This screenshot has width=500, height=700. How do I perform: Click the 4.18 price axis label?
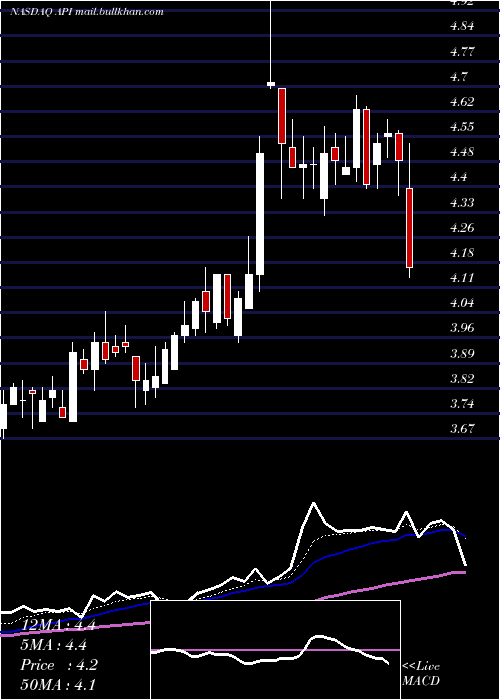click(x=462, y=253)
